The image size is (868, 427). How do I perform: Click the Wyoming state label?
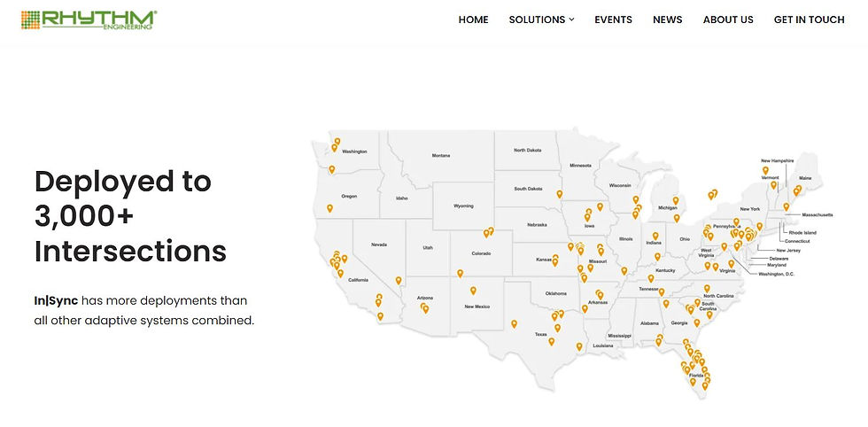pyautogui.click(x=463, y=206)
